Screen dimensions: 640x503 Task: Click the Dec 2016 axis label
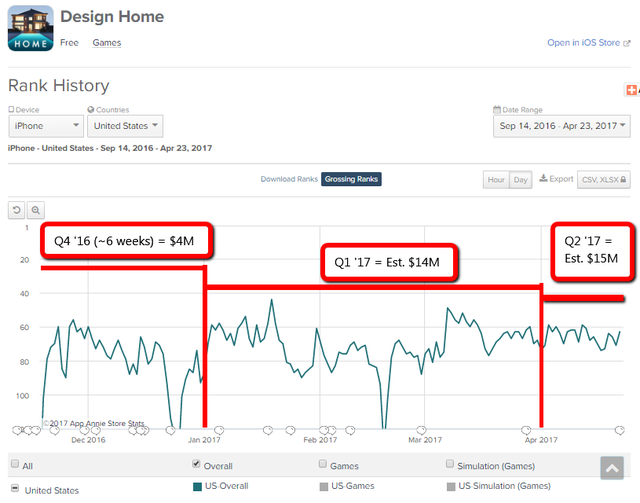(88, 440)
